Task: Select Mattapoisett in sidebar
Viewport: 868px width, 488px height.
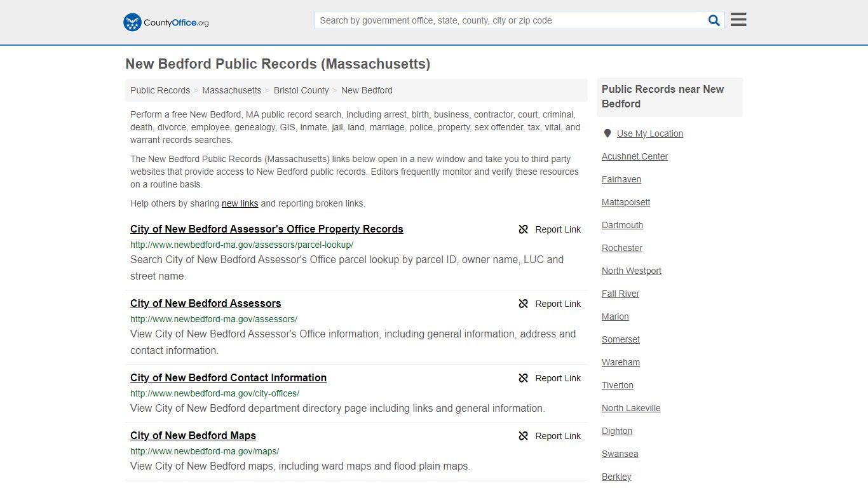Action: pos(626,202)
